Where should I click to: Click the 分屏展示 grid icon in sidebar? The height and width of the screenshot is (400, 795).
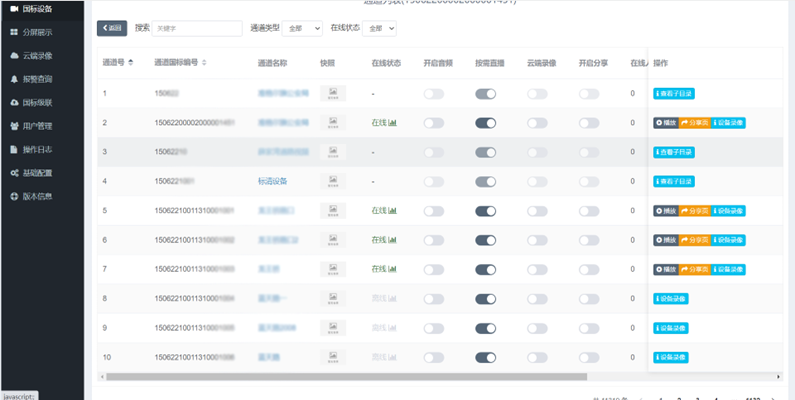tap(12, 32)
